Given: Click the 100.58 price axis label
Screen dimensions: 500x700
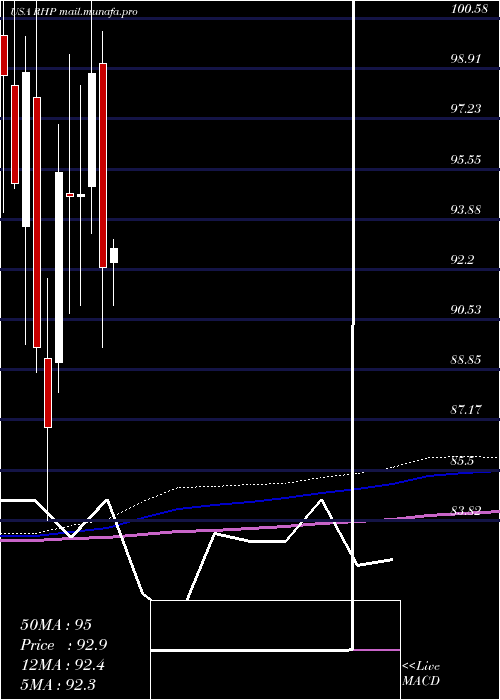Looking at the screenshot, I should [469, 8].
